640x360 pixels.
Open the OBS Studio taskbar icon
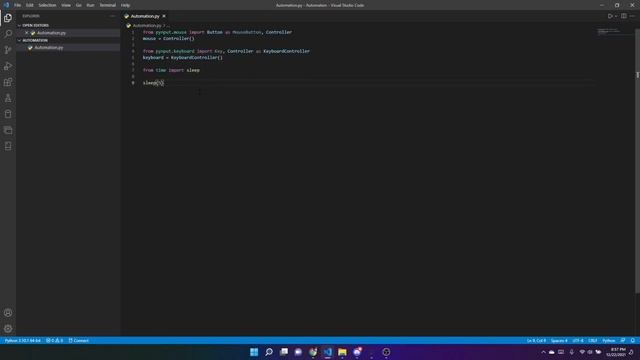386,352
